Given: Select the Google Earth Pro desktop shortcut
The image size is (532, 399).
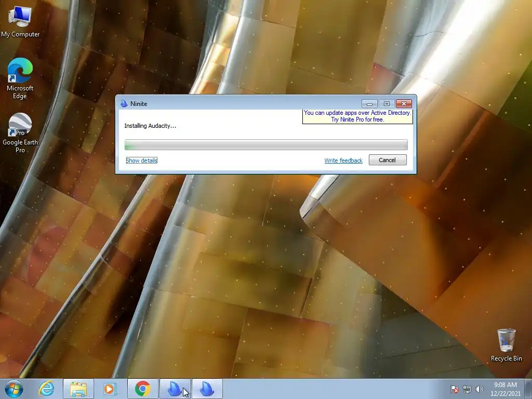Looking at the screenshot, I should (20, 133).
